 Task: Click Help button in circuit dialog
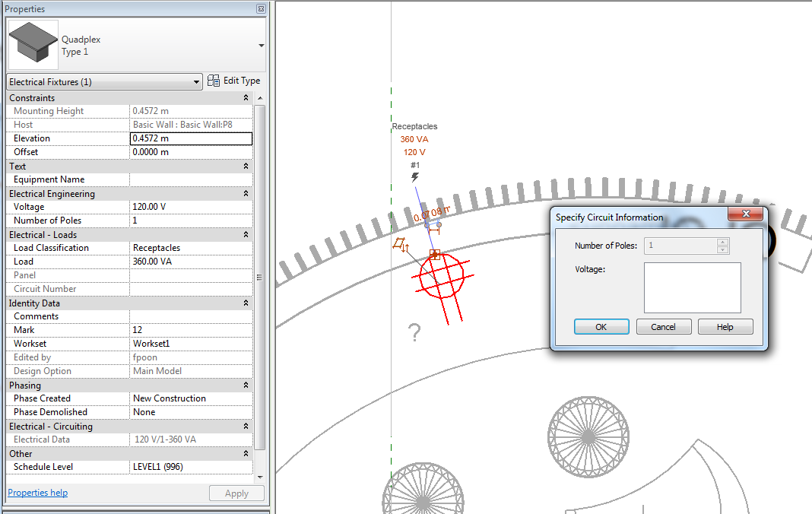725,327
